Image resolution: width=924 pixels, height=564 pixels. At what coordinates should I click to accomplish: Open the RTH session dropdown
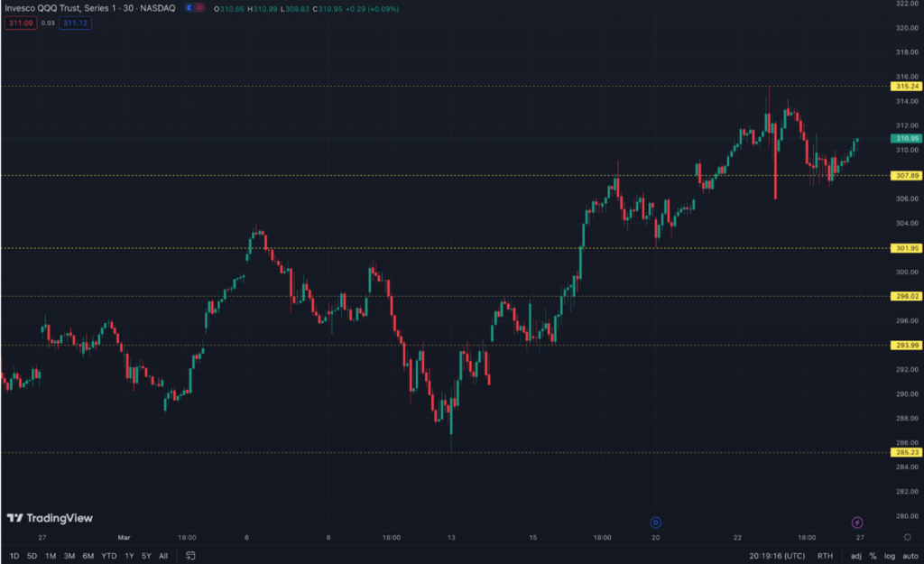point(825,556)
